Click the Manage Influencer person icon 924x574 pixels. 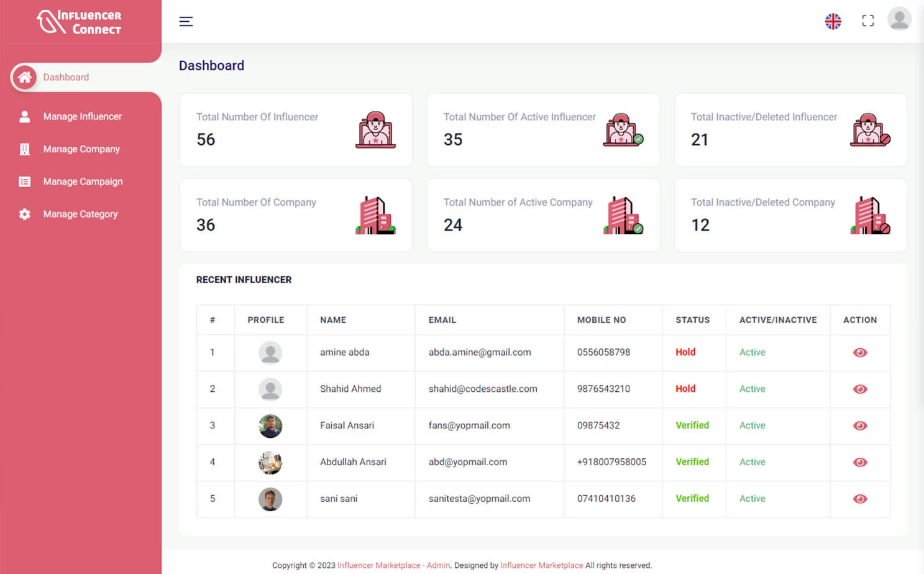tap(24, 116)
